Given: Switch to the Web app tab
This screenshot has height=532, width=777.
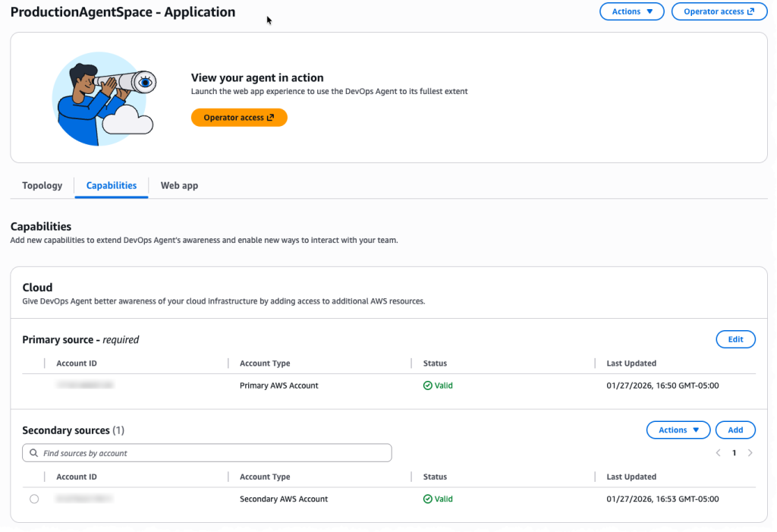Looking at the screenshot, I should [x=179, y=185].
